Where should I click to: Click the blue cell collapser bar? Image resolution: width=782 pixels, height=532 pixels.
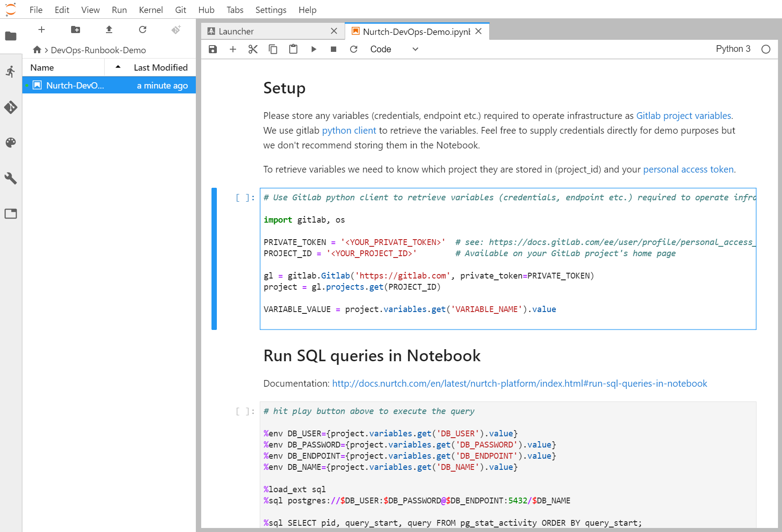coord(214,259)
